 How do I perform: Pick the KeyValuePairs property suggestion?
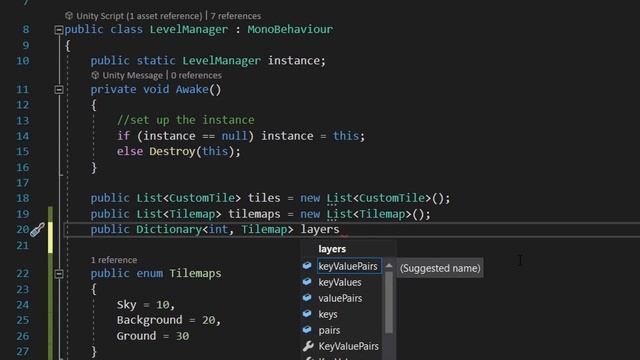point(349,346)
